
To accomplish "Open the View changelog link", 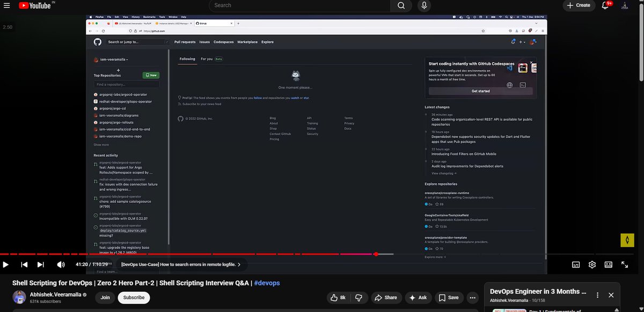I will click(444, 173).
